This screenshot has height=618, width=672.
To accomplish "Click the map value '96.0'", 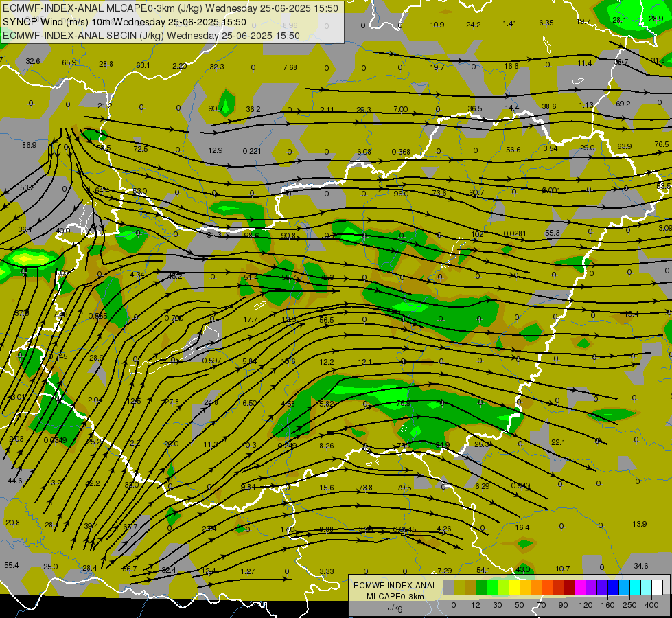I will (x=401, y=194).
